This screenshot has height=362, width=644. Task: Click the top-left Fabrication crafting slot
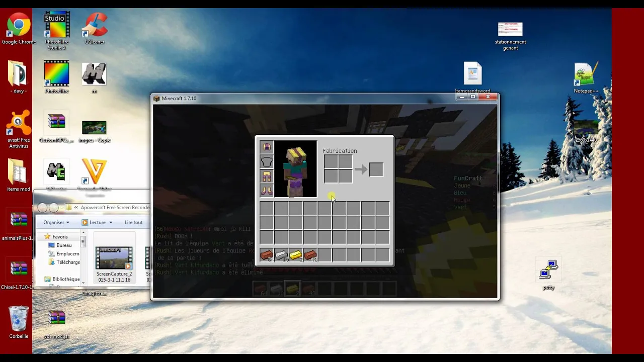point(331,162)
